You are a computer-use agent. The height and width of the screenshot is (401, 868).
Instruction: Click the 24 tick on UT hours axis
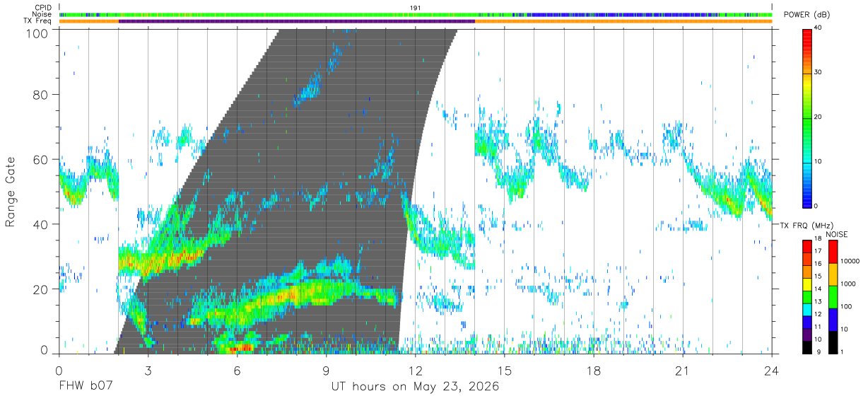click(x=771, y=370)
